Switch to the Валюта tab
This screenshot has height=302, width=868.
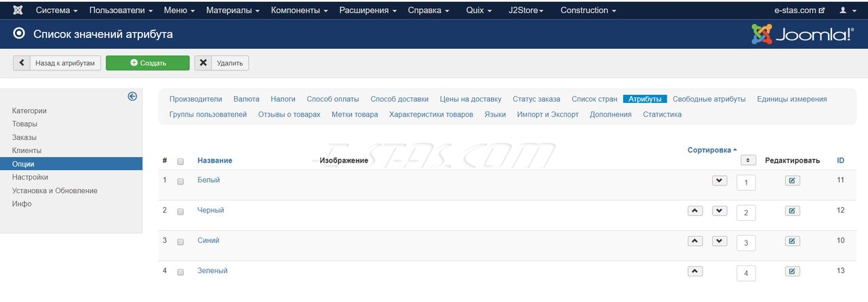click(x=246, y=99)
